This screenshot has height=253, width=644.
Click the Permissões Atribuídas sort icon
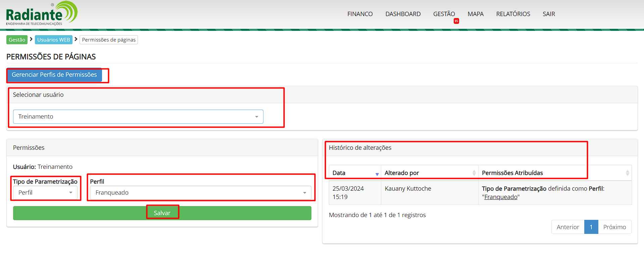627,173
